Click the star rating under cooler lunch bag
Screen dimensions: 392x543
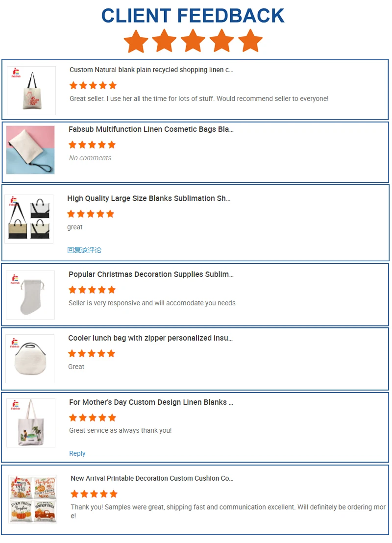click(x=92, y=353)
